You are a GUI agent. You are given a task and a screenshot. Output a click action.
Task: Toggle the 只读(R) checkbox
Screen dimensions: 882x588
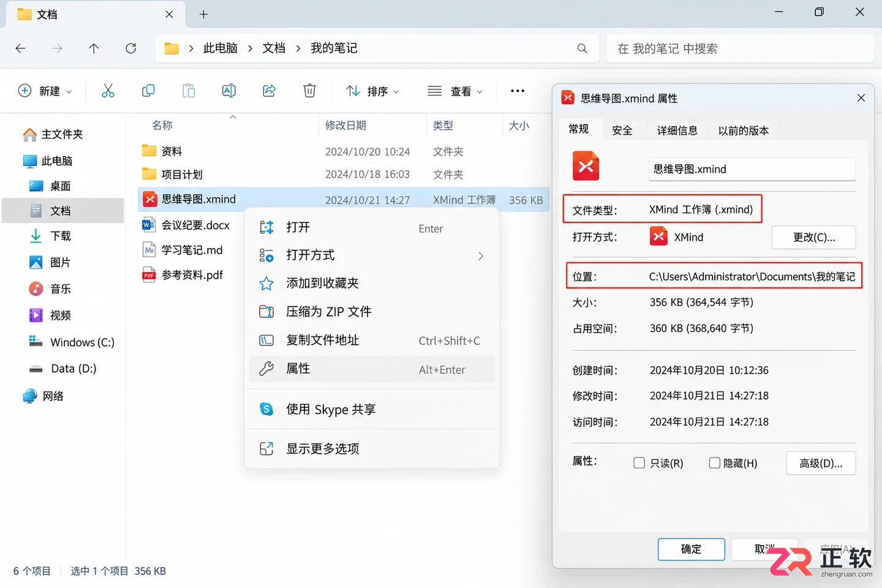(x=639, y=463)
